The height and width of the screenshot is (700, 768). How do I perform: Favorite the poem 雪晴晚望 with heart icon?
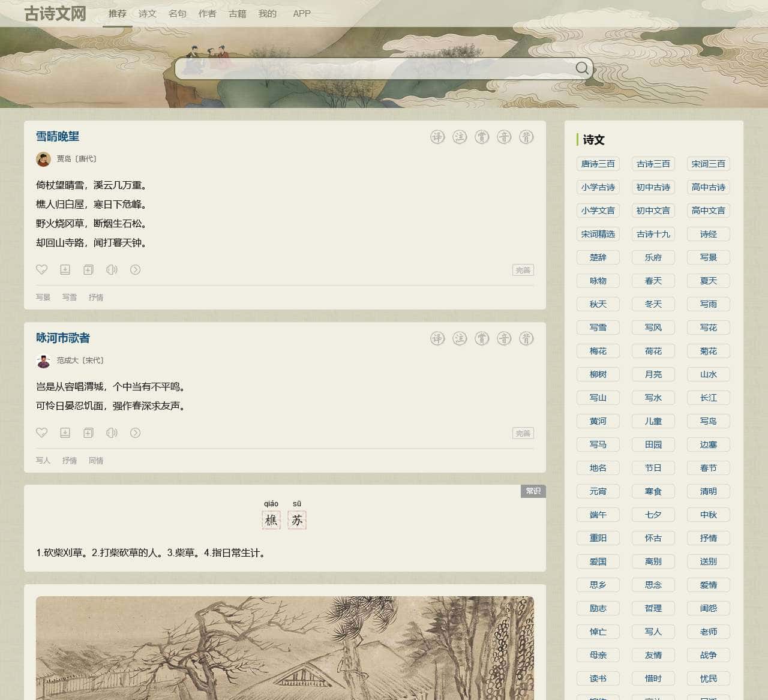pyautogui.click(x=41, y=270)
